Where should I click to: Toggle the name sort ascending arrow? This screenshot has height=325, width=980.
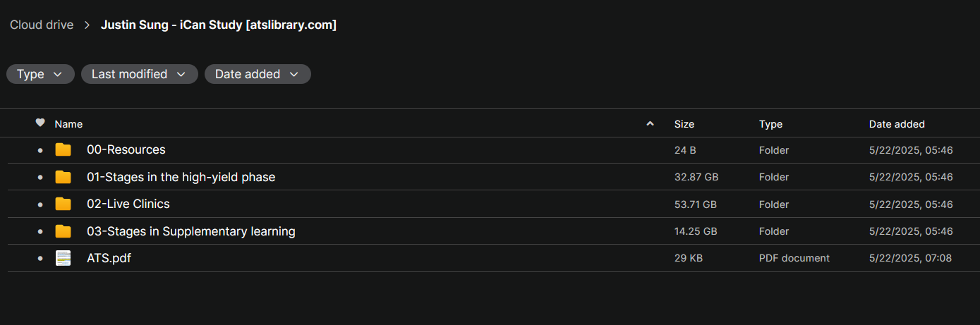click(x=650, y=124)
